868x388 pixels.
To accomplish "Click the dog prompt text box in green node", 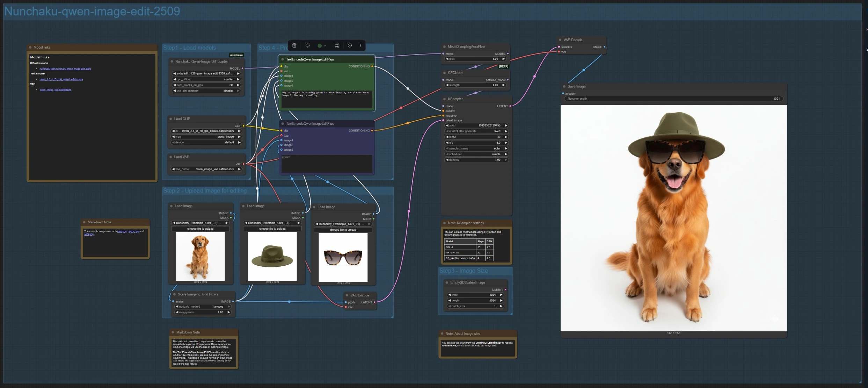I will click(x=327, y=99).
